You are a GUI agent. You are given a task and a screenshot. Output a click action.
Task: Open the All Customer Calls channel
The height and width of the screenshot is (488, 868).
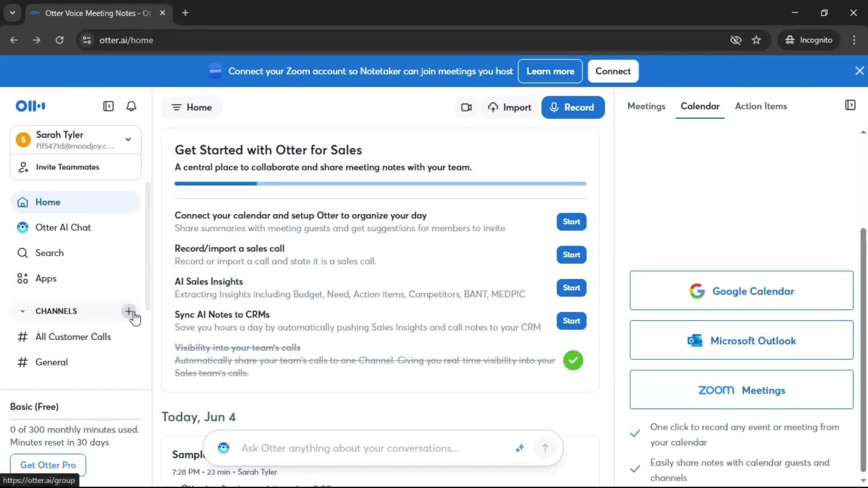click(x=75, y=337)
